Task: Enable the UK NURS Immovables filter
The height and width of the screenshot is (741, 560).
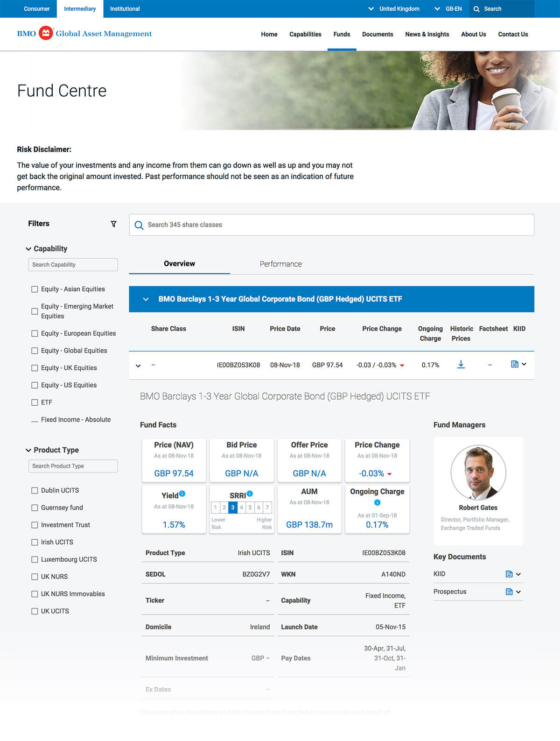Action: (x=35, y=594)
